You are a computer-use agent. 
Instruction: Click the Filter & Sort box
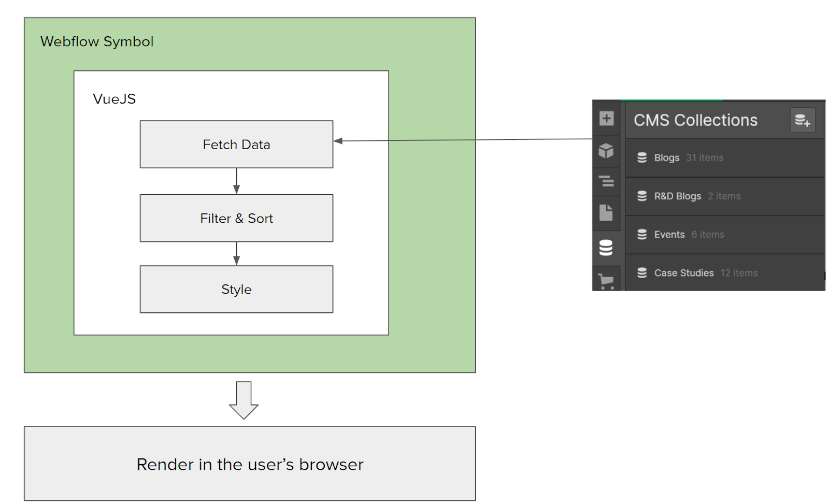click(x=236, y=218)
